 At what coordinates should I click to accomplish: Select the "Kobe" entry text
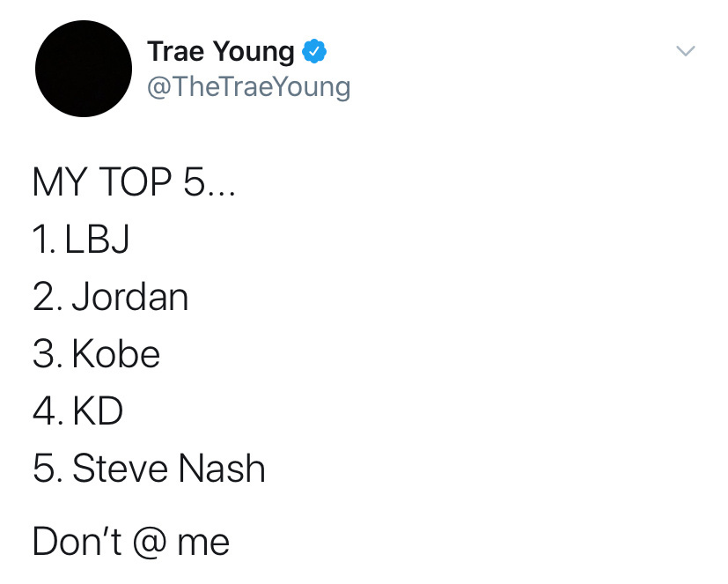(116, 354)
